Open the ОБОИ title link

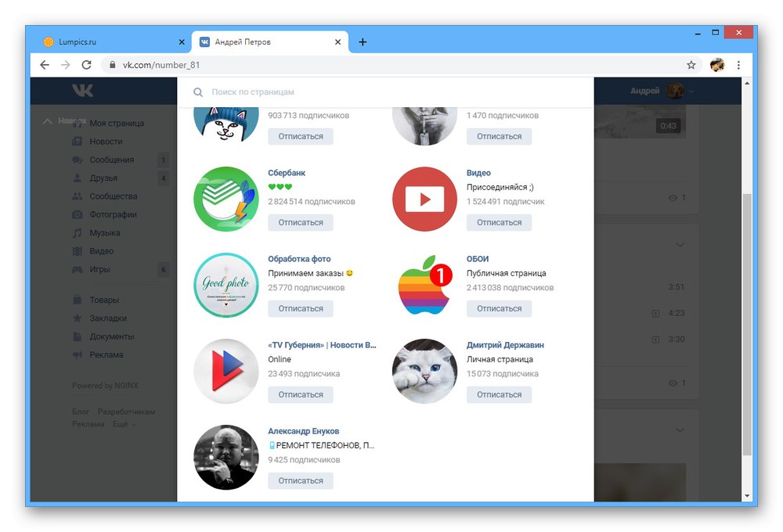tap(478, 259)
